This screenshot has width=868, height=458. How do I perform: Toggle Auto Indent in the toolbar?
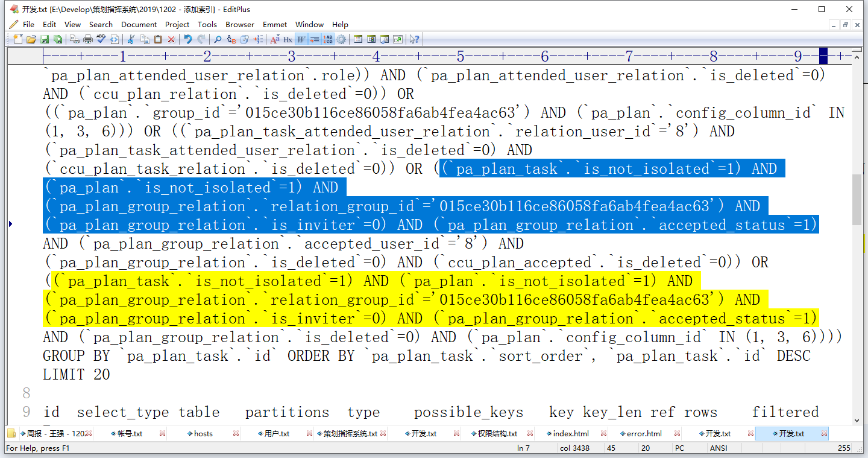click(315, 39)
